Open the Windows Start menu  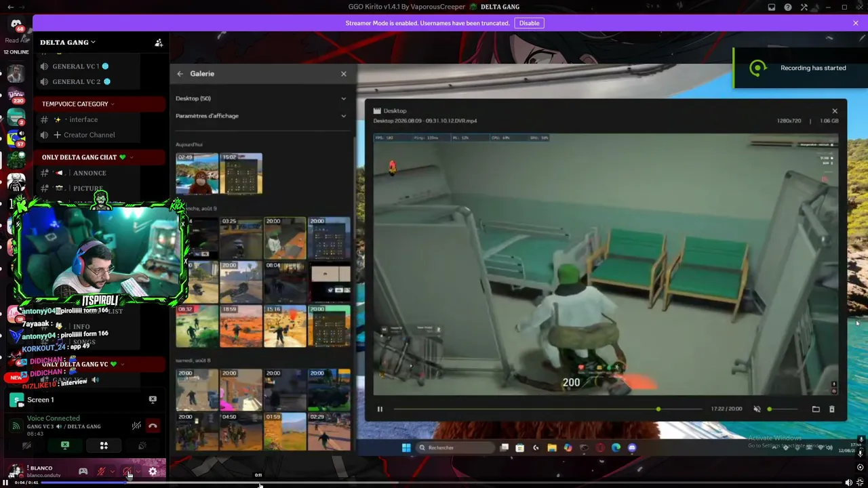pyautogui.click(x=406, y=448)
